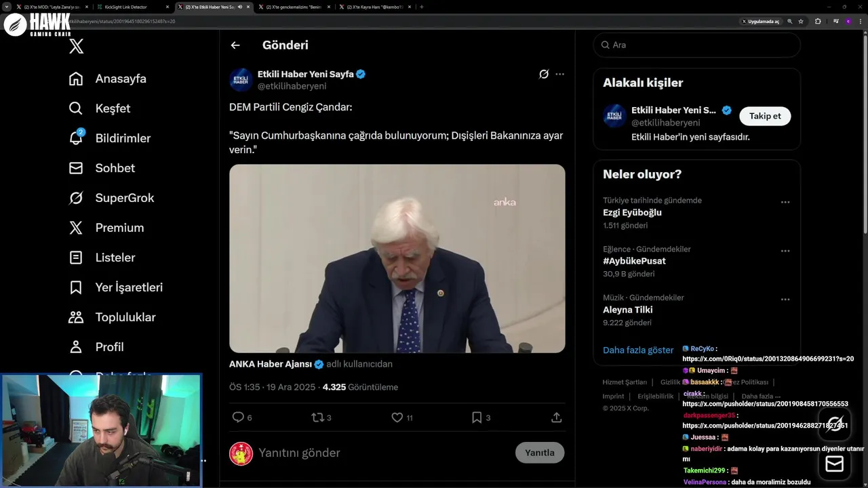This screenshot has width=868, height=488.
Task: Open options for #AybükePusat trend
Action: 785,251
